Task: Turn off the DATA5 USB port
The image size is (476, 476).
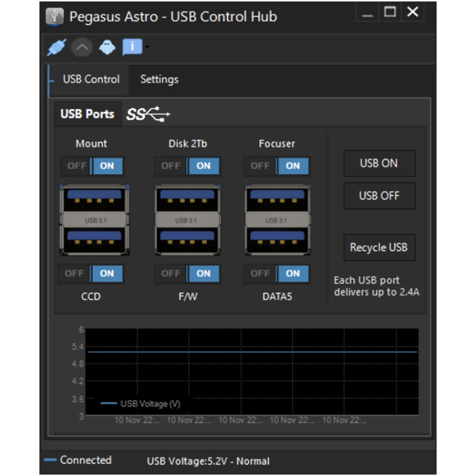Action: (260, 274)
